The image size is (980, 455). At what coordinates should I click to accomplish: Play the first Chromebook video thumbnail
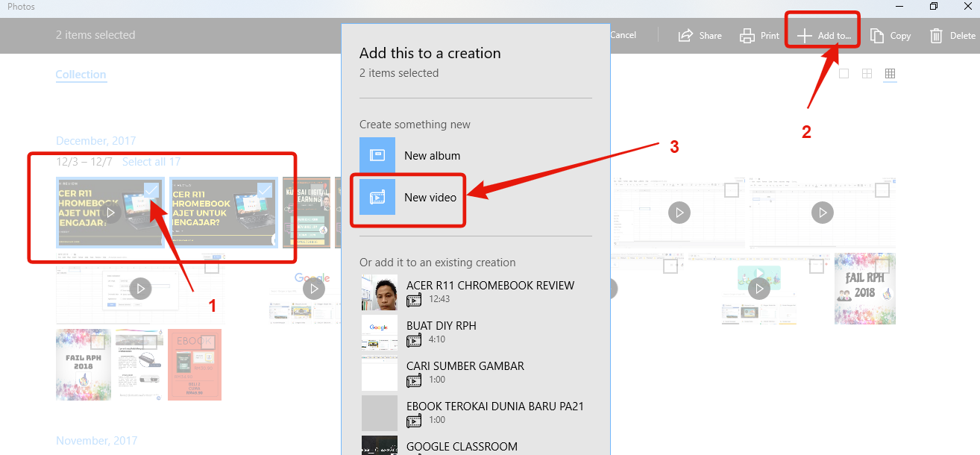(110, 213)
